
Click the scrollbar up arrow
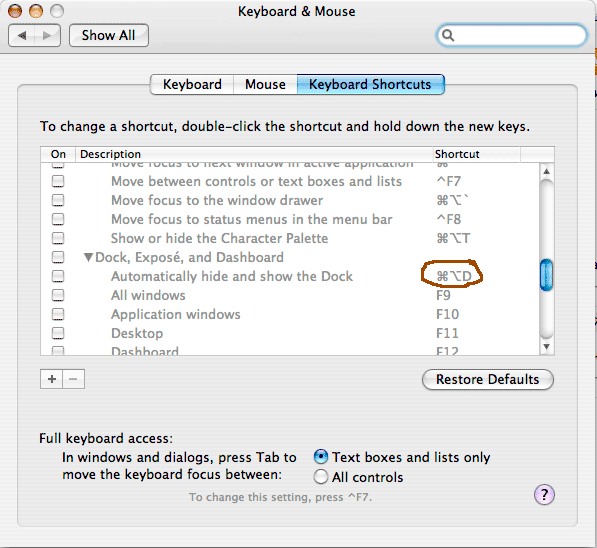[x=546, y=171]
